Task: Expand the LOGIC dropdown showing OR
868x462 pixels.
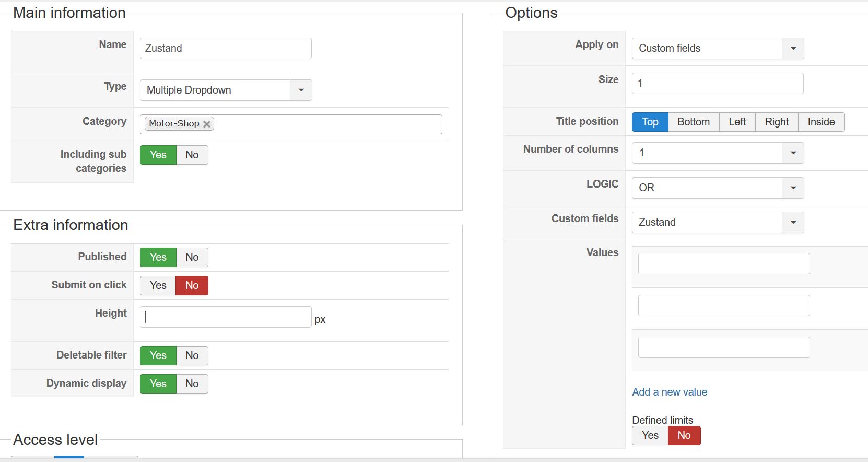Action: click(793, 188)
